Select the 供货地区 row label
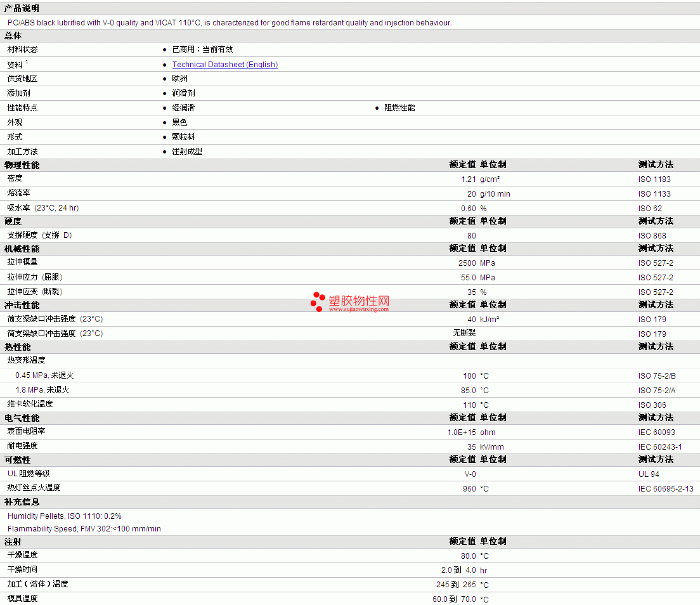Image resolution: width=700 pixels, height=605 pixels. (22, 79)
